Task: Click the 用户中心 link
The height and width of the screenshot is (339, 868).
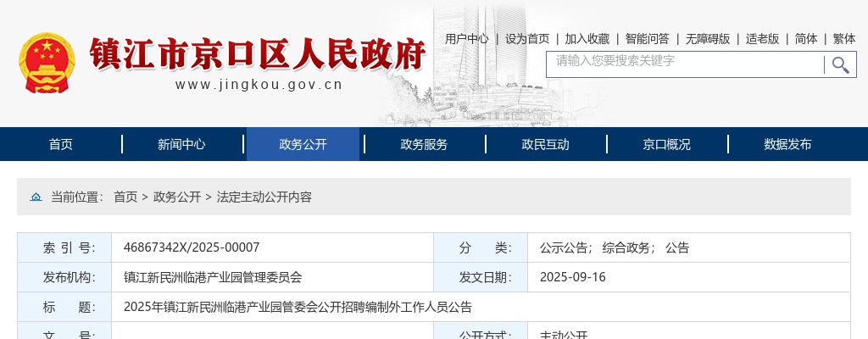Action: click(x=467, y=38)
